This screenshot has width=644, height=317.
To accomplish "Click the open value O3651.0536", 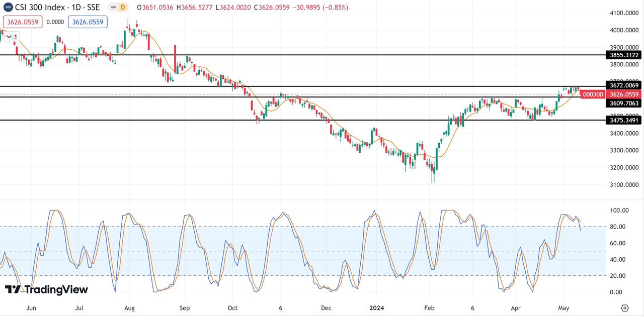I will (x=155, y=8).
